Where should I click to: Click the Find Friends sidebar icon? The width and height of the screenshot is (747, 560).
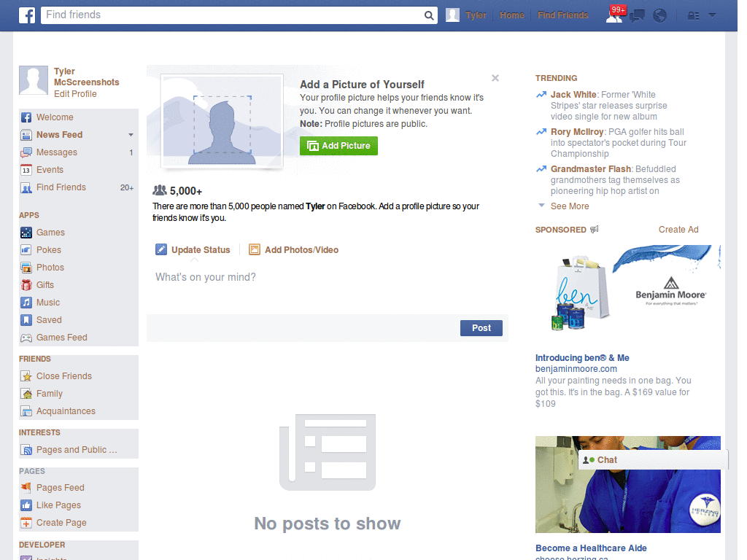point(26,187)
